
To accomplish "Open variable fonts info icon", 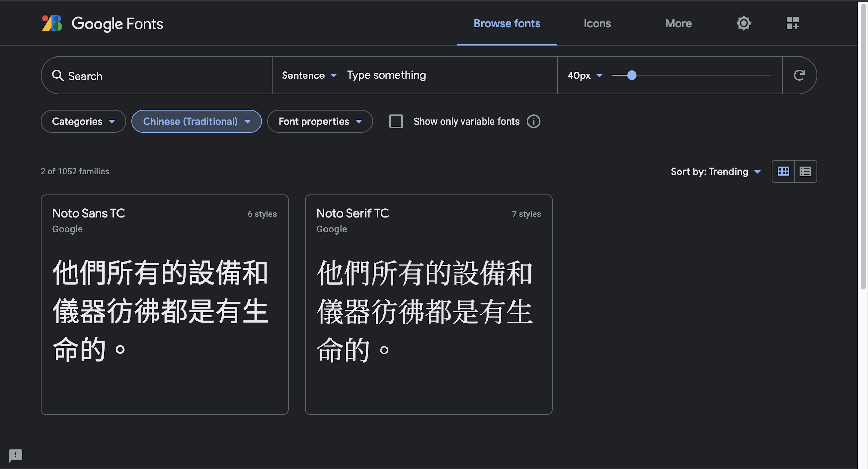I will [533, 121].
